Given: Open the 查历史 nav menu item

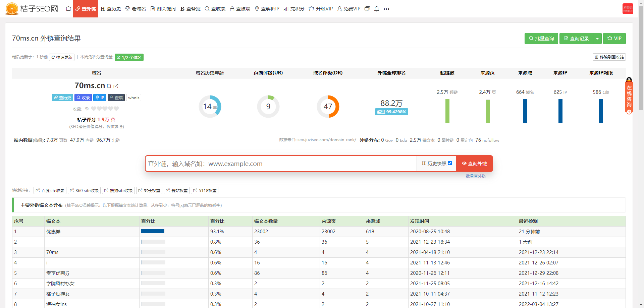Looking at the screenshot, I should 111,9.
